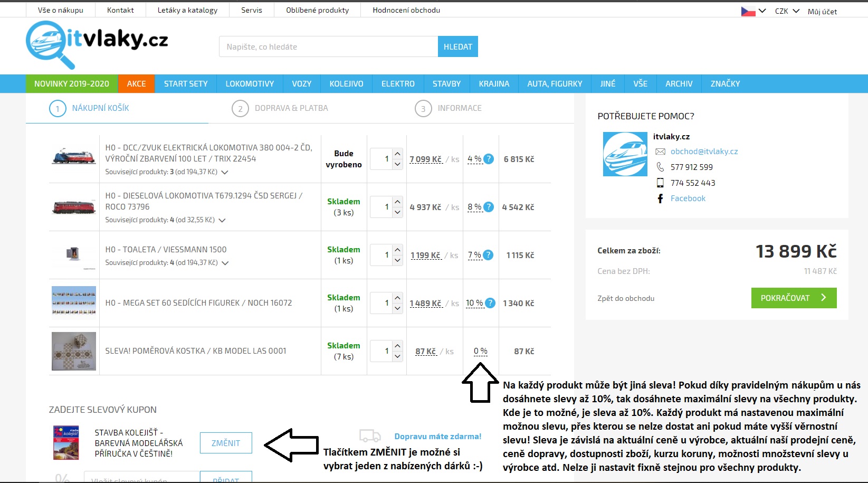This screenshot has height=483, width=868.
Task: Open the language flag dropdown
Action: (753, 11)
